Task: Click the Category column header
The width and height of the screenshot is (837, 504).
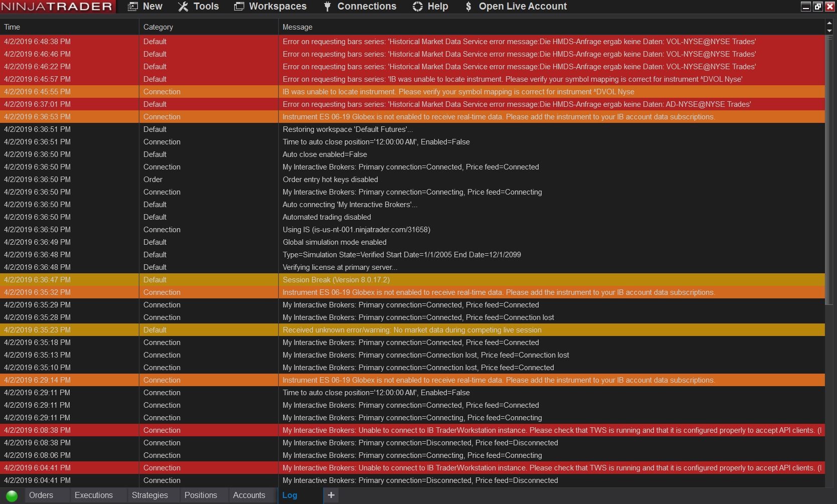Action: 209,27
